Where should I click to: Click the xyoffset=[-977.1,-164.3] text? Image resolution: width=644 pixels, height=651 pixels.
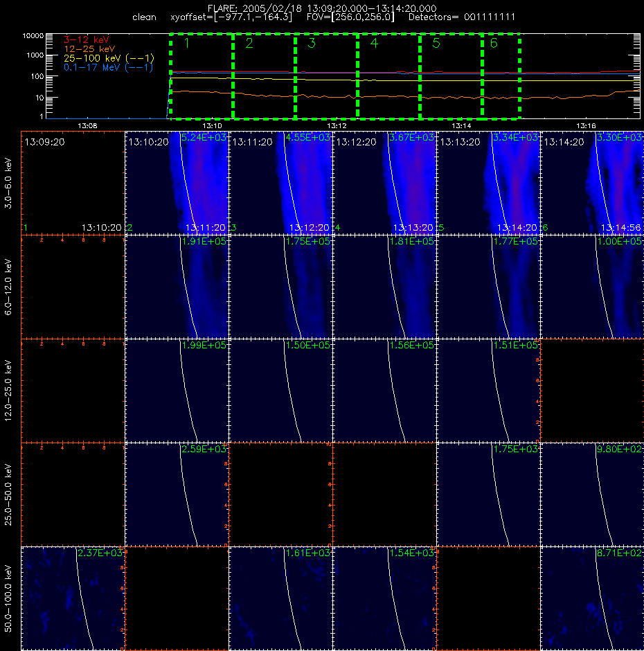coord(231,17)
